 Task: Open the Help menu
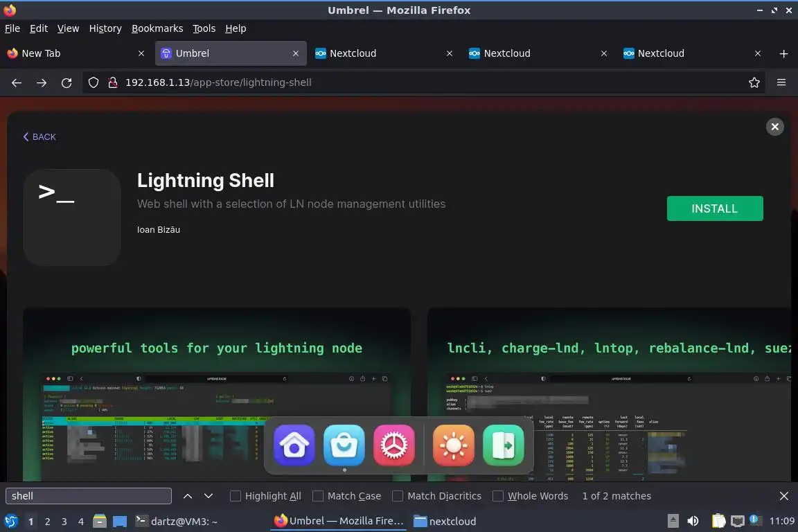point(236,28)
